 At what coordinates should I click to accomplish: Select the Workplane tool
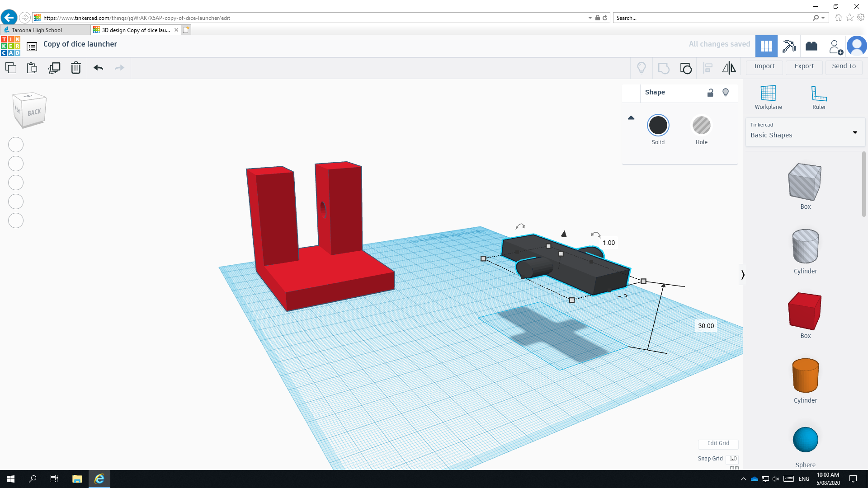768,97
